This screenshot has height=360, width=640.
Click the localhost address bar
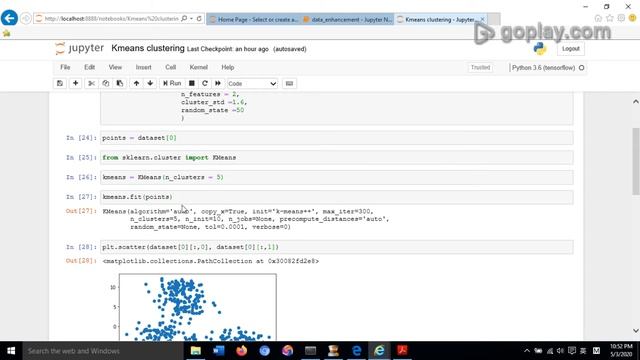click(110, 18)
